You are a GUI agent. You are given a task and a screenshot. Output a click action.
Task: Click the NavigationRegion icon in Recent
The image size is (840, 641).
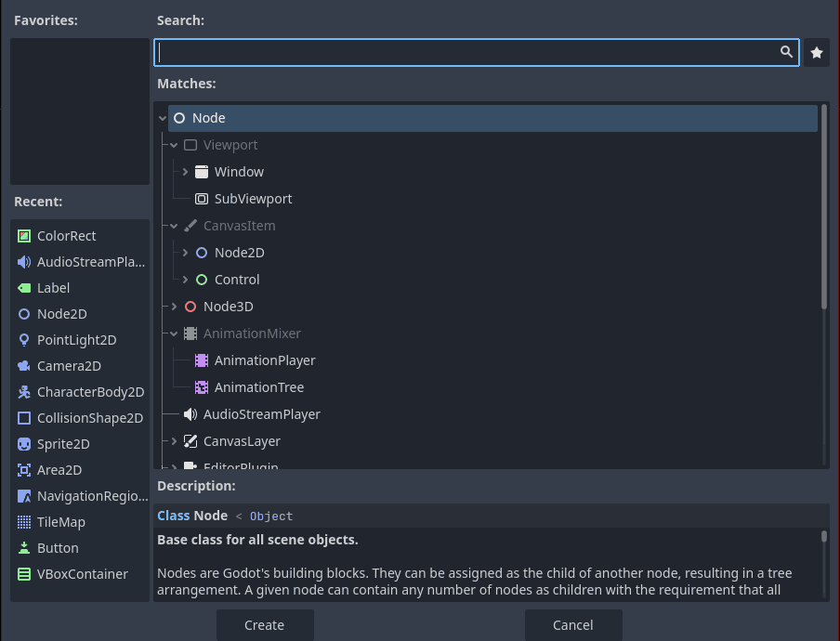coord(24,496)
